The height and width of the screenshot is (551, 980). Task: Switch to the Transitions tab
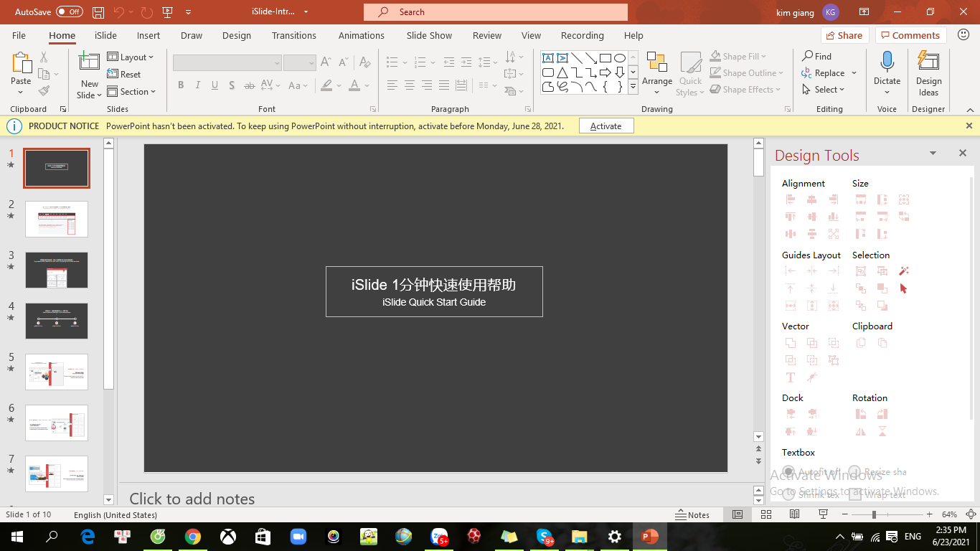coord(294,35)
